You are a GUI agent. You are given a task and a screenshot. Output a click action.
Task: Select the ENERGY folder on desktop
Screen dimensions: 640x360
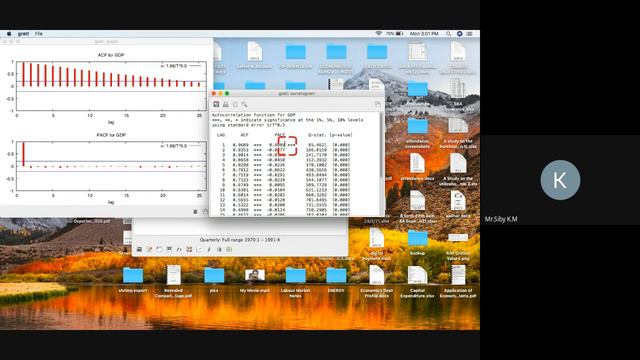pyautogui.click(x=336, y=276)
